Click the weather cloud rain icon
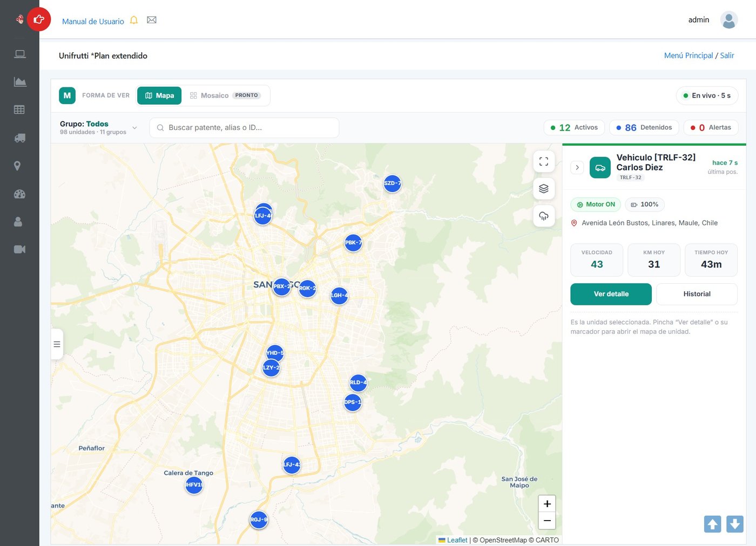 pyautogui.click(x=544, y=216)
